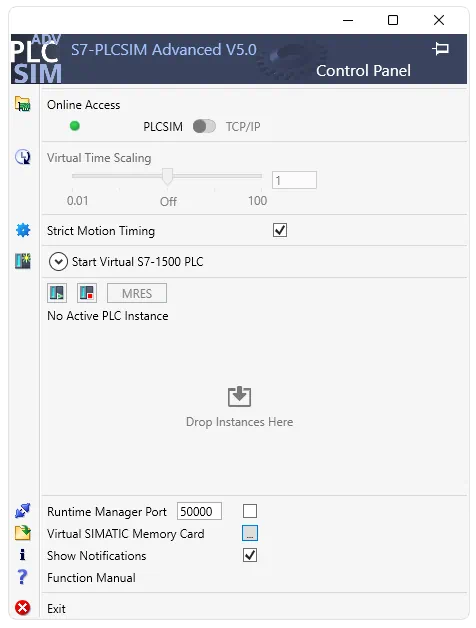This screenshot has height=628, width=476.
Task: Click the Virtual Time Scaling slider handle
Action: coord(167,176)
